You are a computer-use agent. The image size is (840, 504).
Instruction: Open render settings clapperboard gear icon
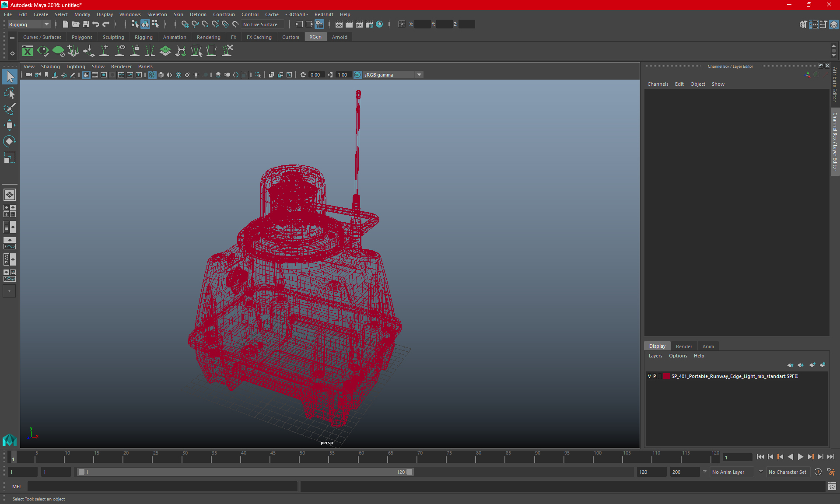pyautogui.click(x=369, y=24)
